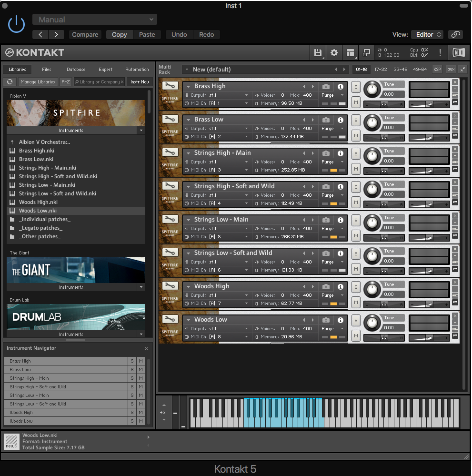Switch to the Libraries tab

17,70
